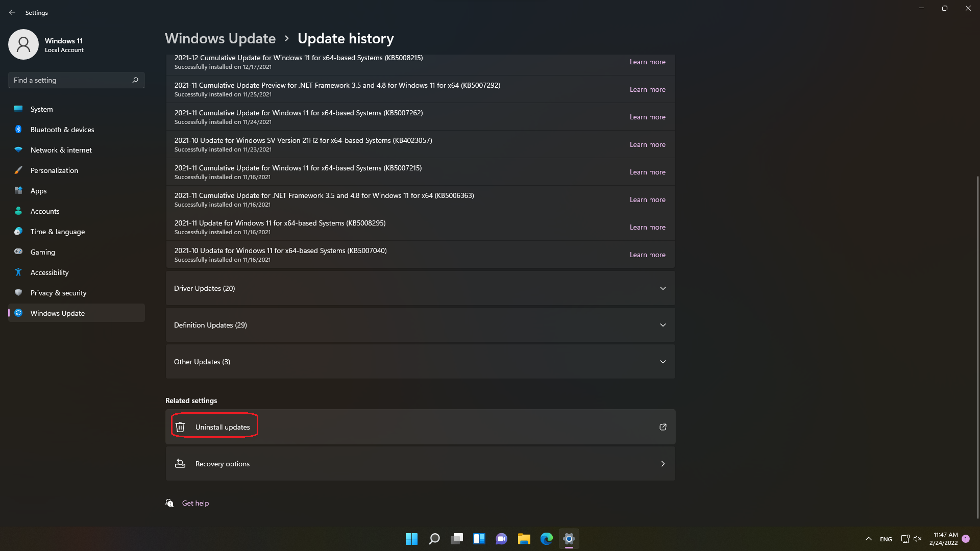Click the external-link icon for Uninstall updates

click(663, 427)
